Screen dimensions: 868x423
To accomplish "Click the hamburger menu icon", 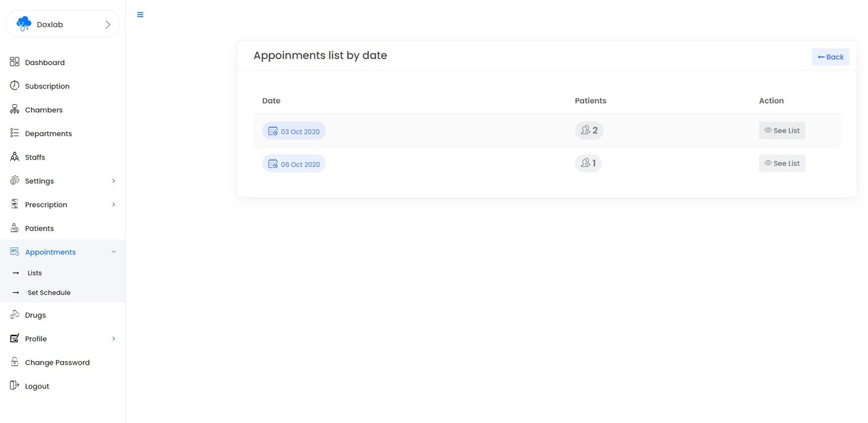I will coord(141,15).
